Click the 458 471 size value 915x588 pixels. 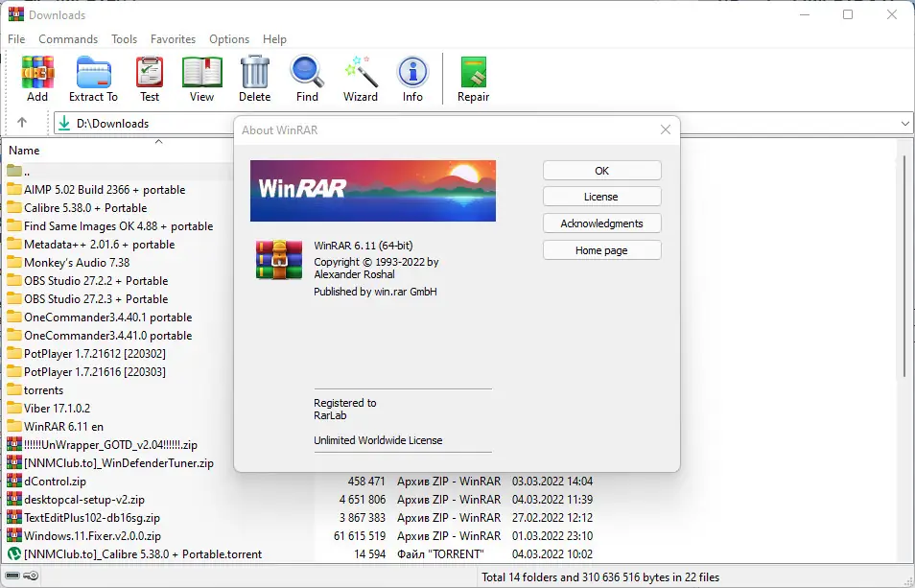[366, 482]
